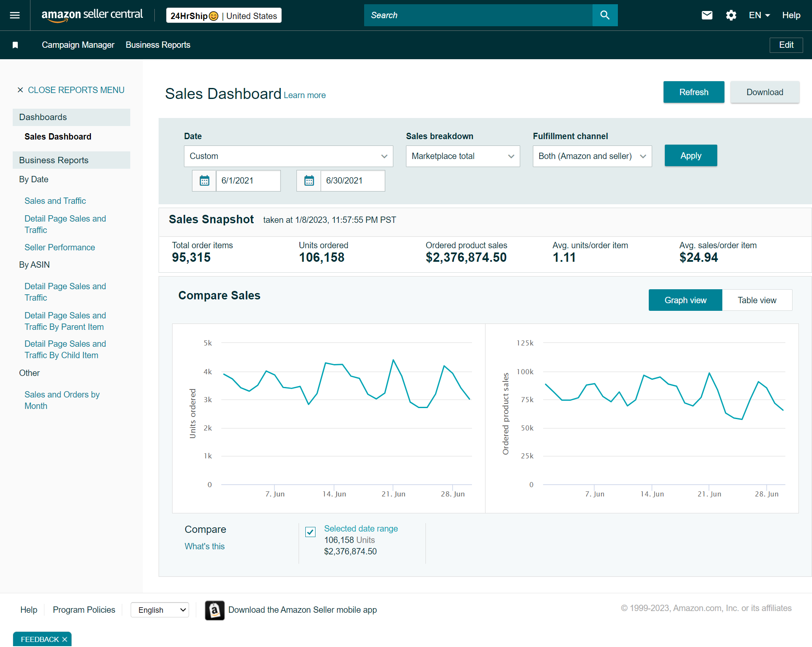Viewport: 812px width, 647px height.
Task: Click the Amazon Seller mobile app icon
Action: tap(214, 610)
